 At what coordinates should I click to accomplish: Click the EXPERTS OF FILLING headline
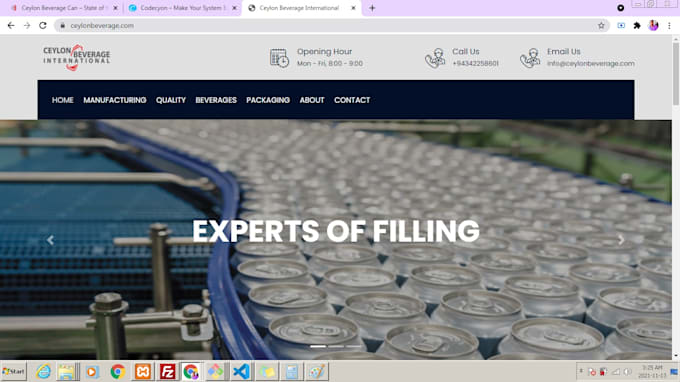336,231
